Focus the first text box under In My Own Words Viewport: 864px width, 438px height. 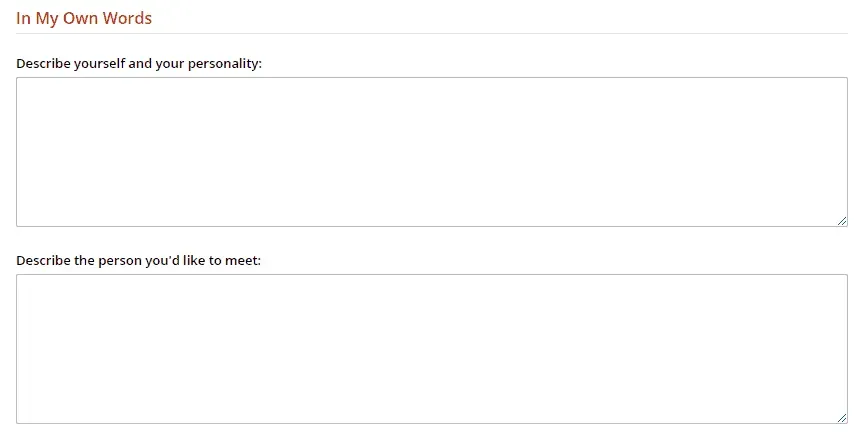pos(431,152)
